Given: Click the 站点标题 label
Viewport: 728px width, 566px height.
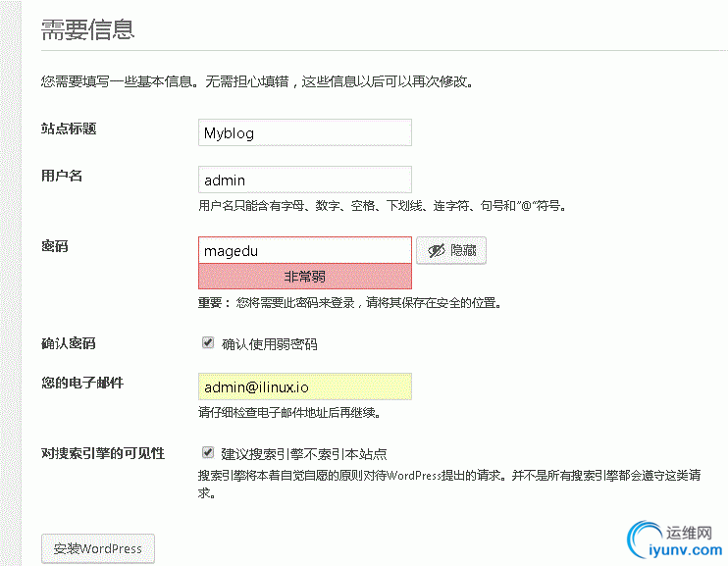Looking at the screenshot, I should pyautogui.click(x=69, y=129).
